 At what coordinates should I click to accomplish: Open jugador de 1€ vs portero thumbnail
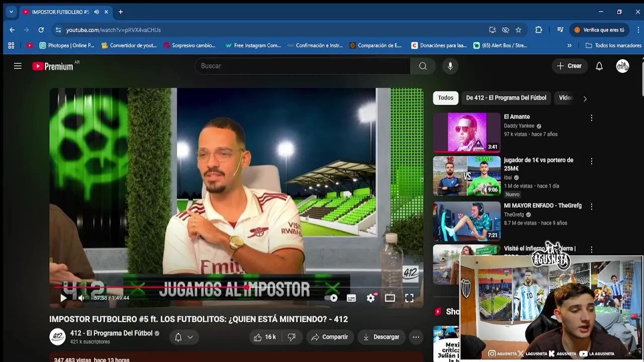tap(467, 176)
